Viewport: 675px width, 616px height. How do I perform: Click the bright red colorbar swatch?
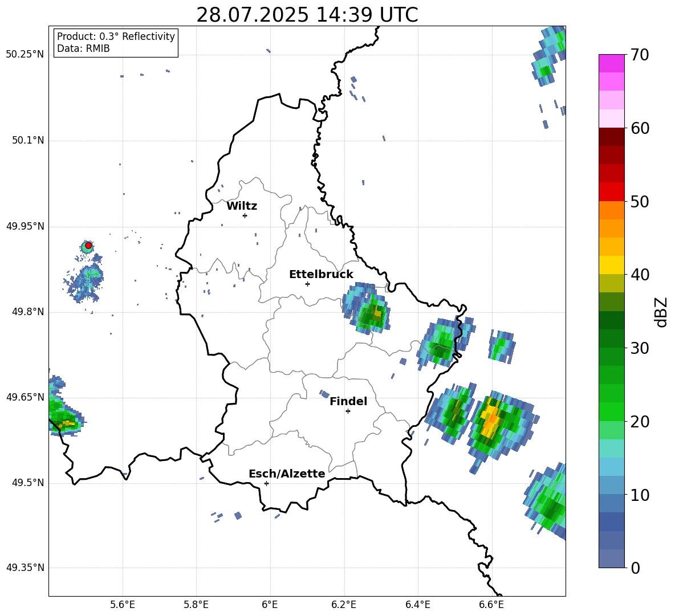point(611,192)
